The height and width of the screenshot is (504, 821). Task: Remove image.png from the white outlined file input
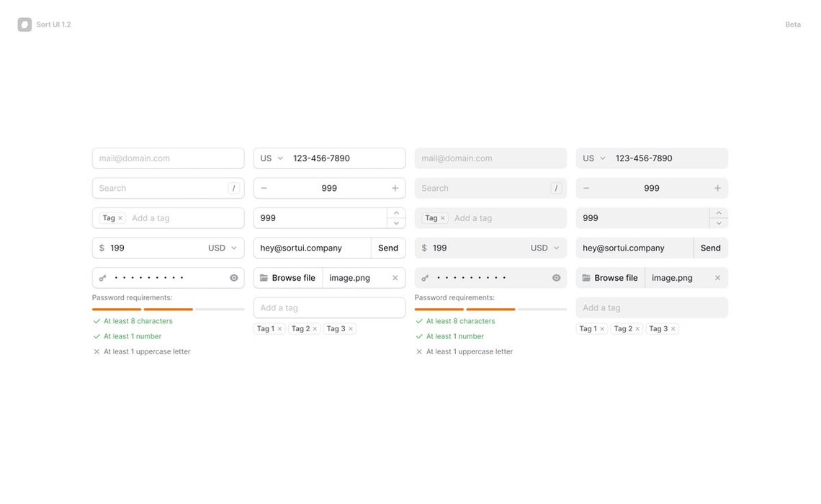395,278
